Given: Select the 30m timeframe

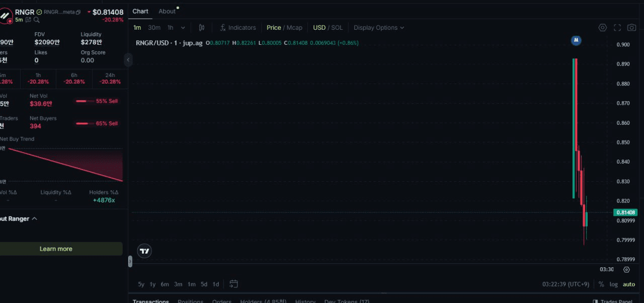Looking at the screenshot, I should pos(154,28).
